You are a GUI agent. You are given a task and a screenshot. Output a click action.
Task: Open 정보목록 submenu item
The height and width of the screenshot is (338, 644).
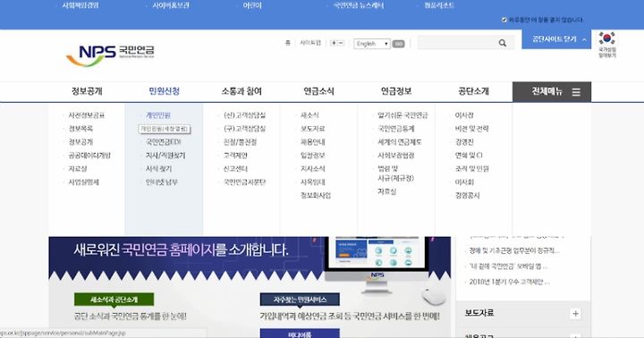tap(80, 129)
